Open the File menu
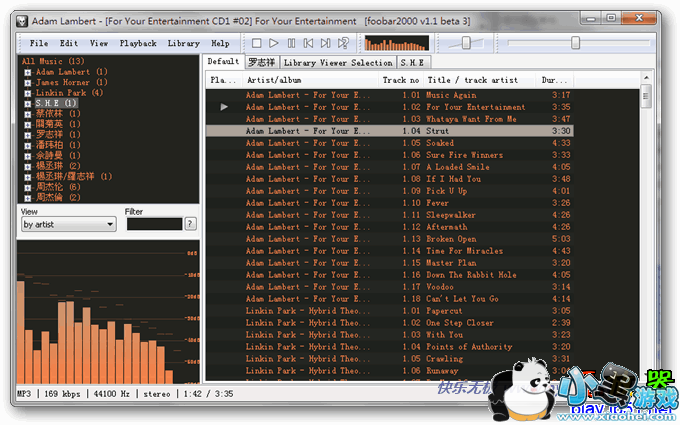The height and width of the screenshot is (425, 680). 39,43
